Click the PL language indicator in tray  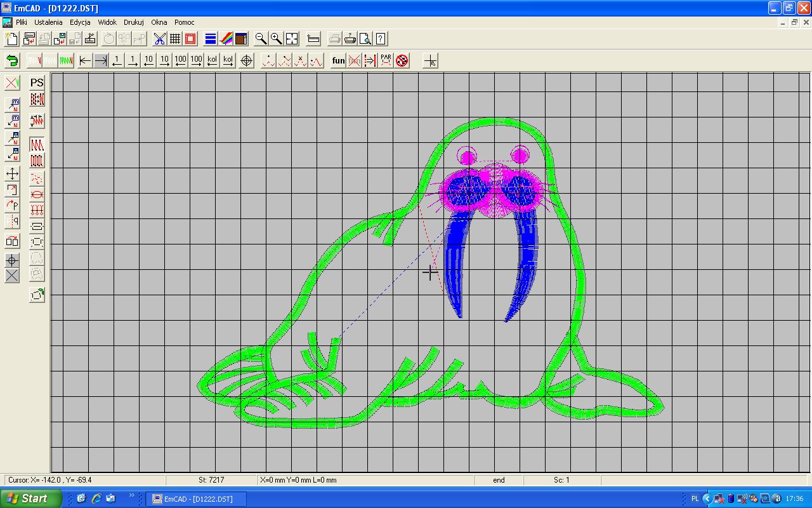[x=695, y=499]
